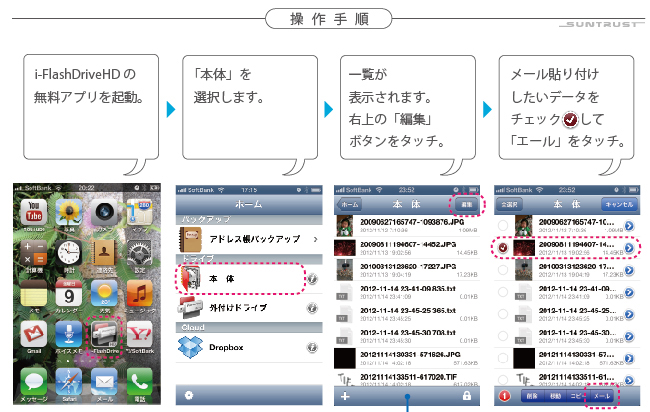
Task: Launch the orange Music app icon
Action: tap(139, 293)
